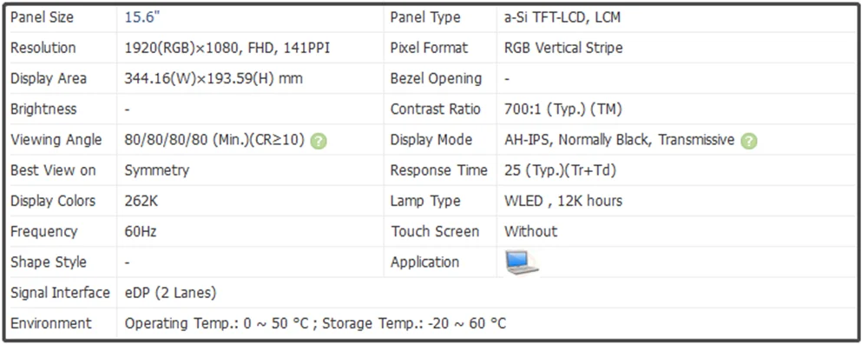Select the Symmetry best view value
The width and height of the screenshot is (868, 345).
pyautogui.click(x=156, y=170)
